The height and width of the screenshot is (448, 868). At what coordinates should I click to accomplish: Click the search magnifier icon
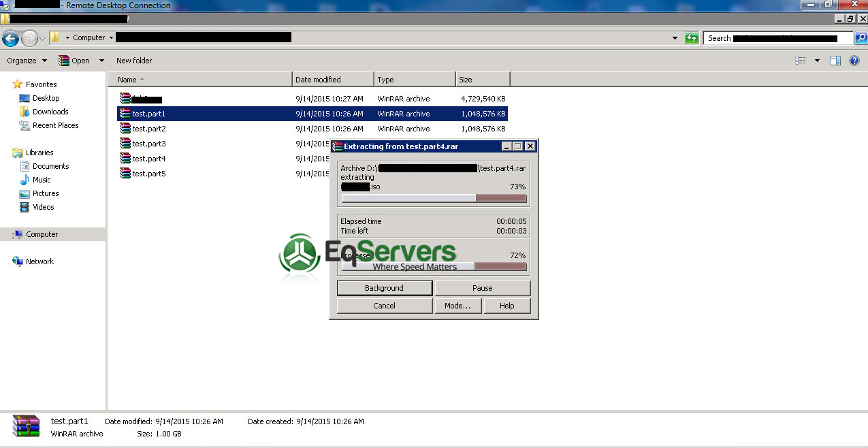861,38
